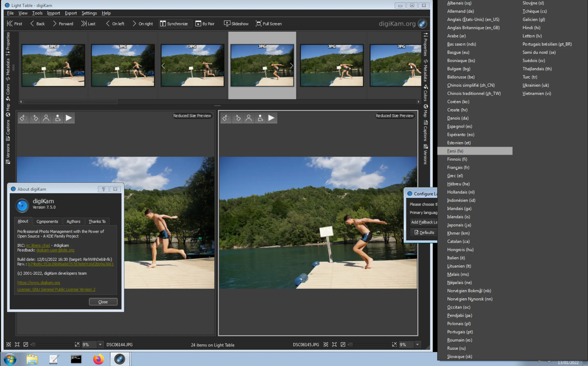Play the right preview pane slideshow

pos(272,118)
